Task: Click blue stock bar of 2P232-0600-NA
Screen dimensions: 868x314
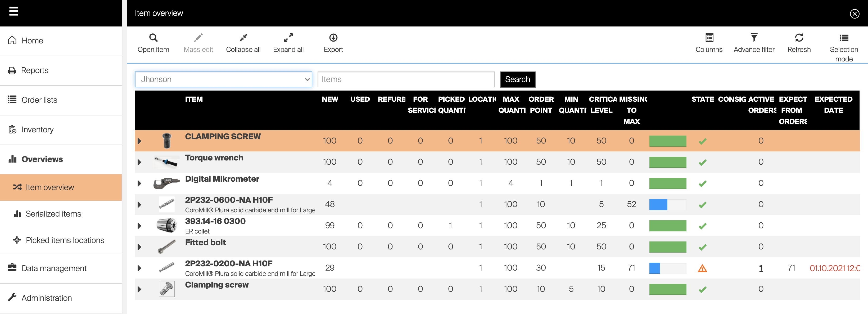Action: click(658, 205)
